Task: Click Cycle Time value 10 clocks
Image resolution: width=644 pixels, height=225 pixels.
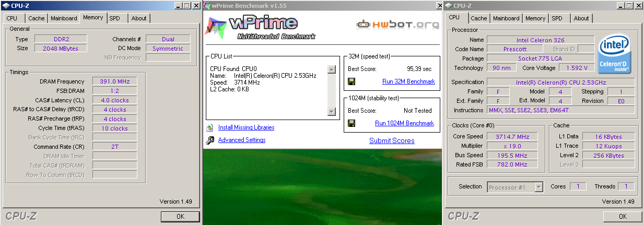Action: [114, 128]
